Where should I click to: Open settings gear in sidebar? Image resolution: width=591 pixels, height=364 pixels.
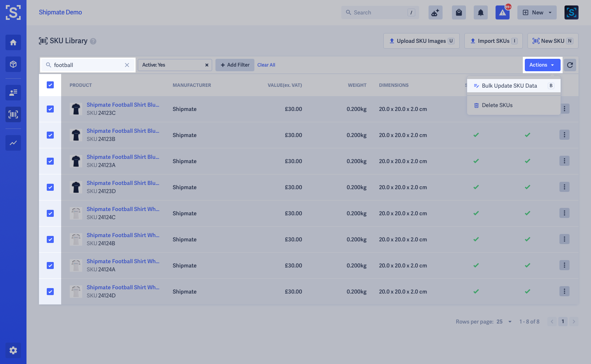click(x=13, y=350)
